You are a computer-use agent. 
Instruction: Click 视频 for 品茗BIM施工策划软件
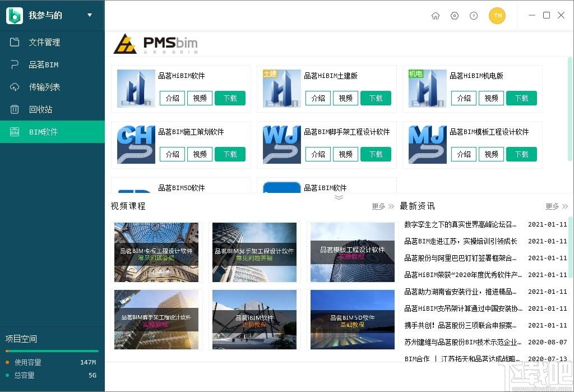pos(200,154)
